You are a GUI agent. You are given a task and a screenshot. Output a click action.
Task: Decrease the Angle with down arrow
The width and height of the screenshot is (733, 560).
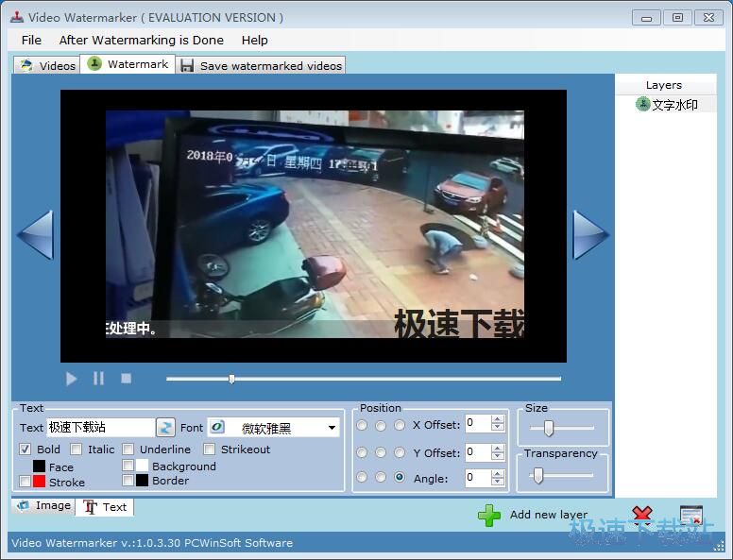[498, 482]
